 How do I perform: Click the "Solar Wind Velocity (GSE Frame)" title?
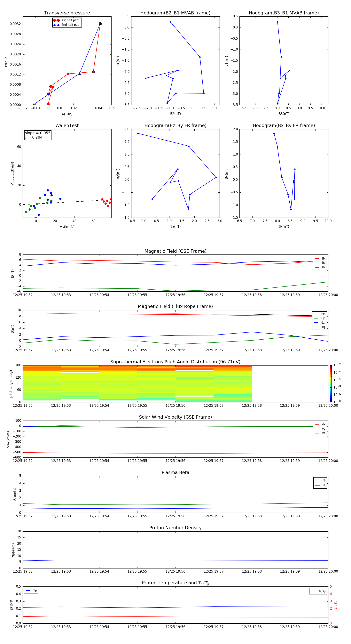(x=175, y=417)
